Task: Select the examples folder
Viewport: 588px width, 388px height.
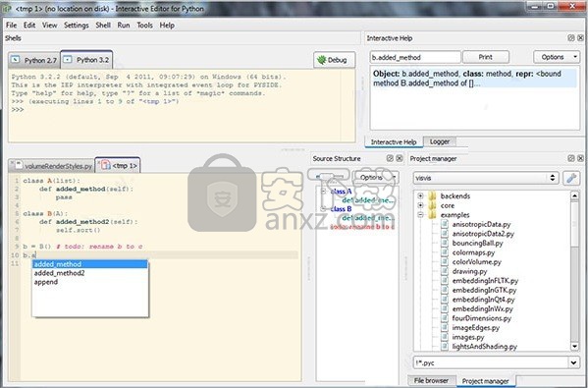Action: pos(454,215)
